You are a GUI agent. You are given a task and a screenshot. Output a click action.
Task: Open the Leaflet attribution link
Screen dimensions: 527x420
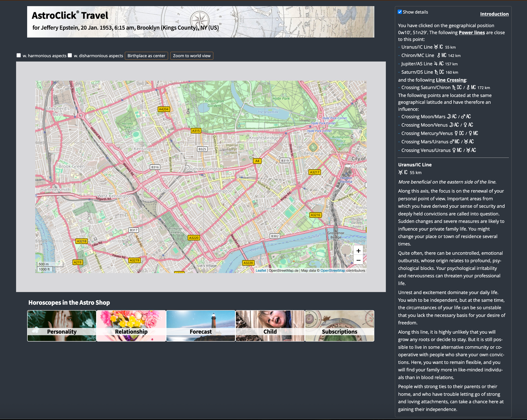(261, 270)
